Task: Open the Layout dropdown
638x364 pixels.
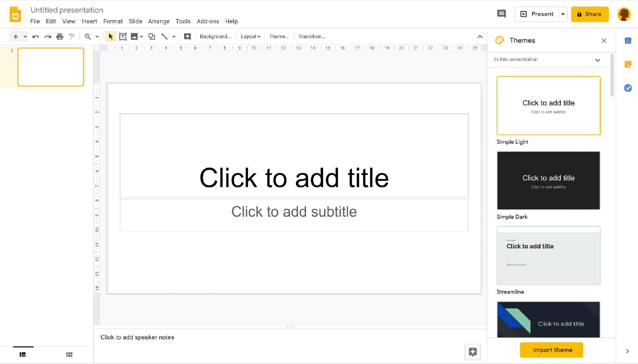Action: 250,36
